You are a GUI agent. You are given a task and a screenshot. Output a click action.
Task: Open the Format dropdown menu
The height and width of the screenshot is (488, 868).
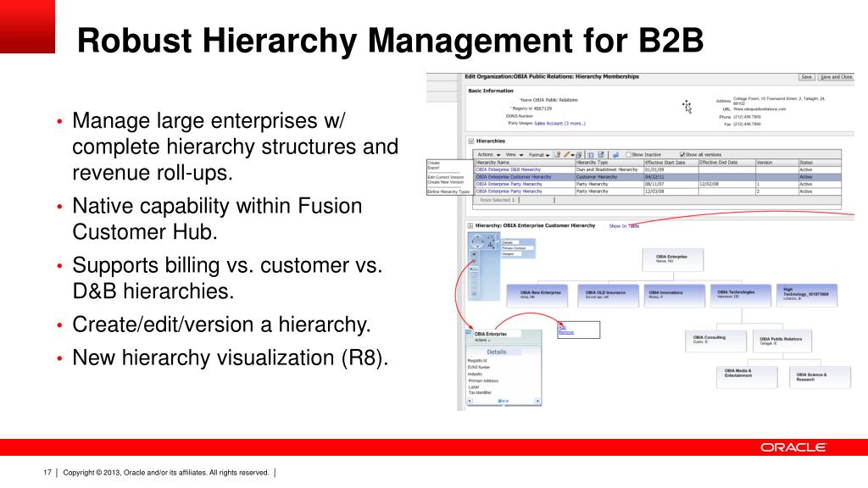coord(539,155)
